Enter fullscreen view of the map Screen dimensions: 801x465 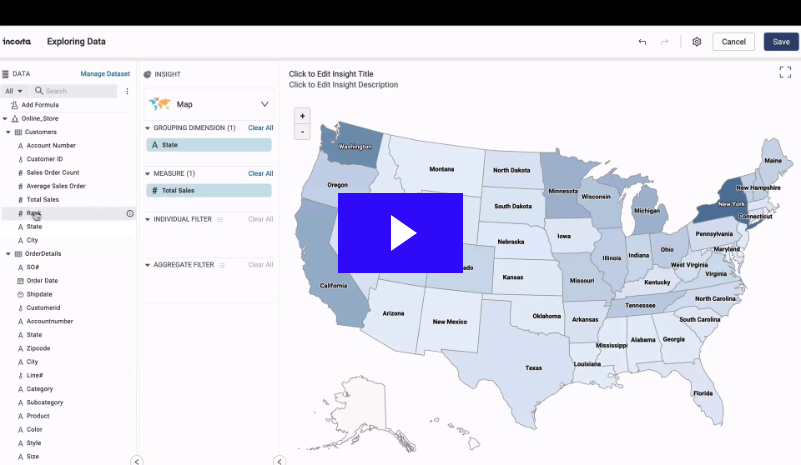785,72
